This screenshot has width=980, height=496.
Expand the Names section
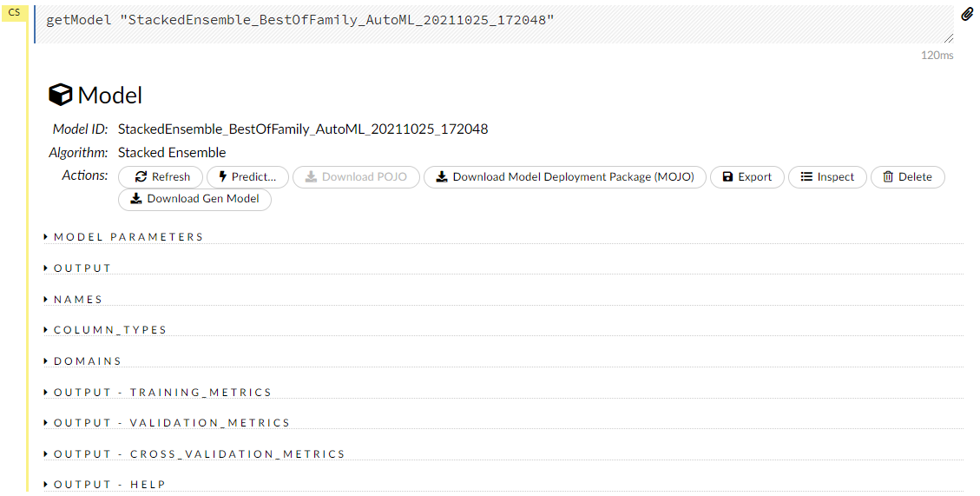(78, 300)
